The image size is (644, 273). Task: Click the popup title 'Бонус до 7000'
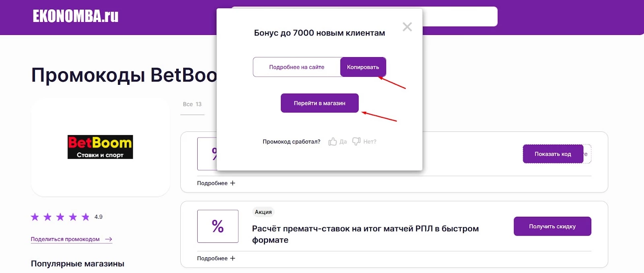[x=320, y=33]
